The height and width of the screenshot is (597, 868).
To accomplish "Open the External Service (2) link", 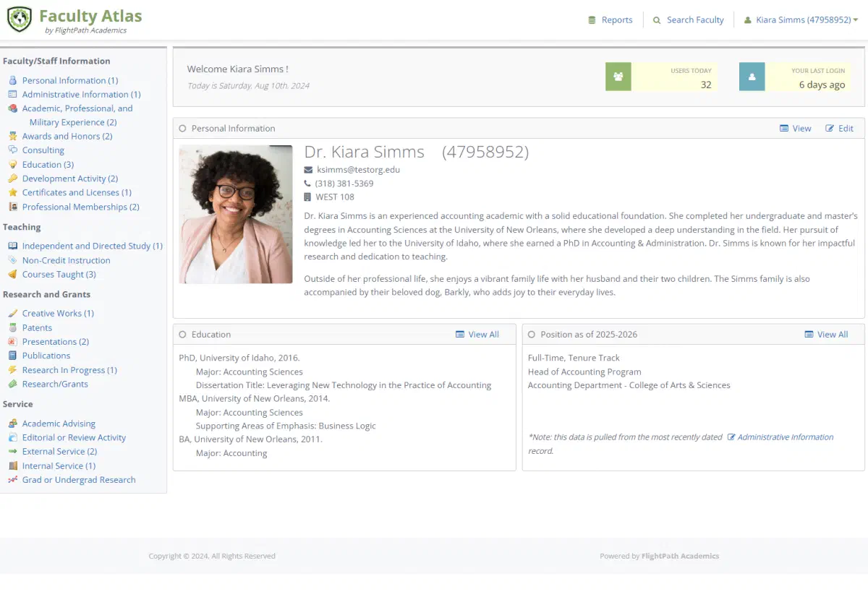I will [59, 451].
